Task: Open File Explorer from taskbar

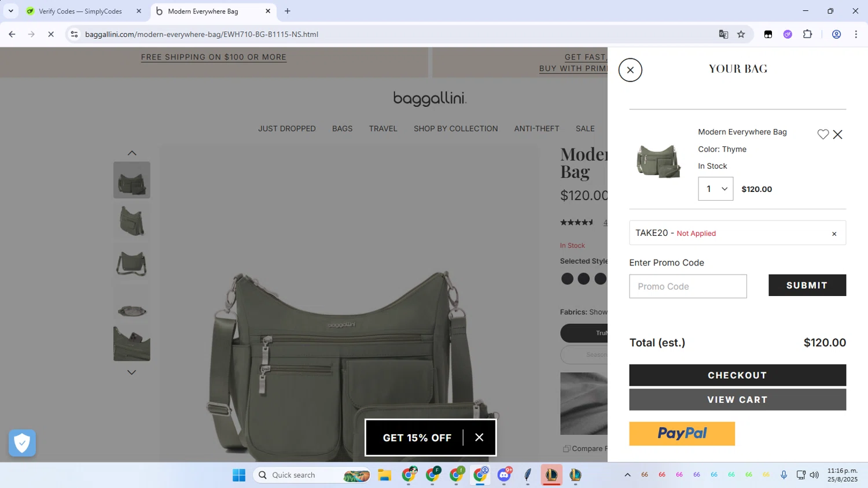Action: 385,475
